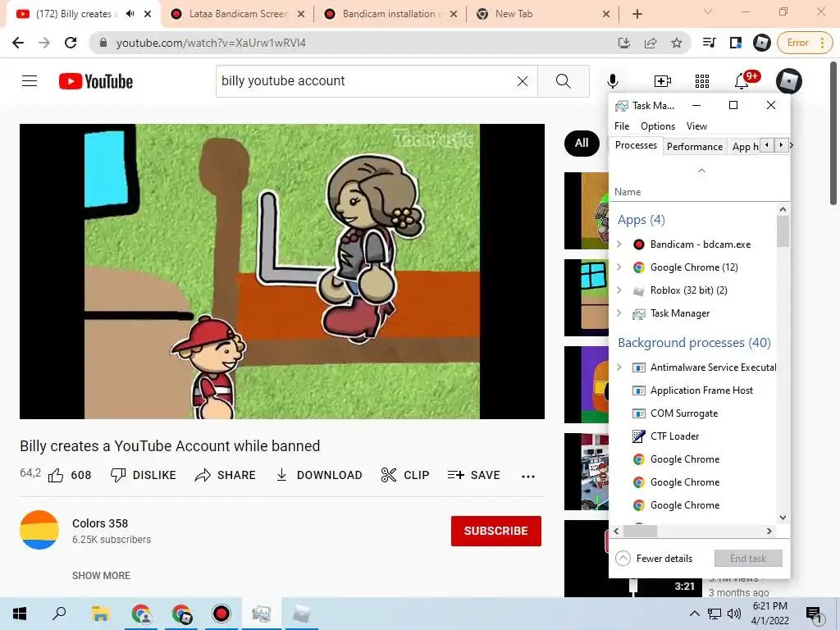Click the SAVE button under video
This screenshot has width=840, height=630.
point(473,475)
